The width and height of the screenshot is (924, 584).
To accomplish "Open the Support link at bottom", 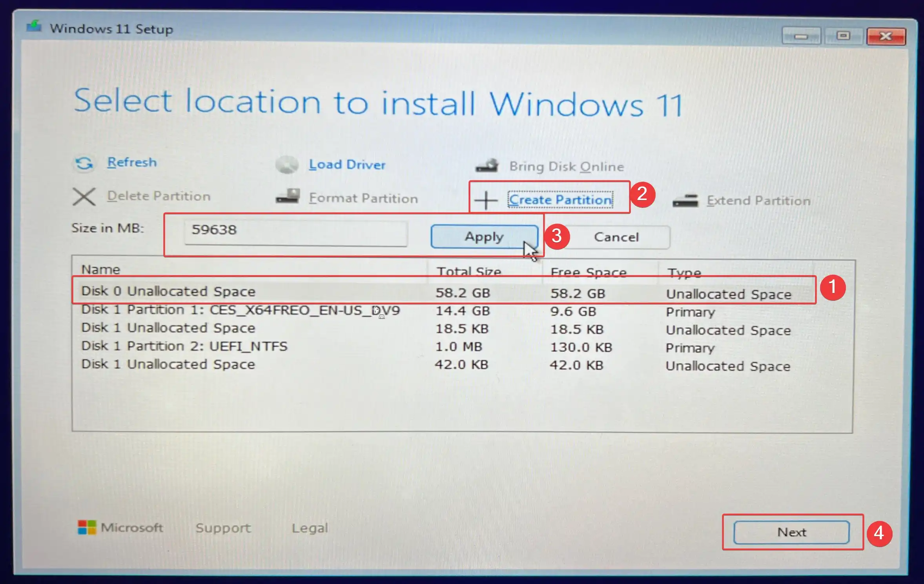I will click(x=223, y=528).
